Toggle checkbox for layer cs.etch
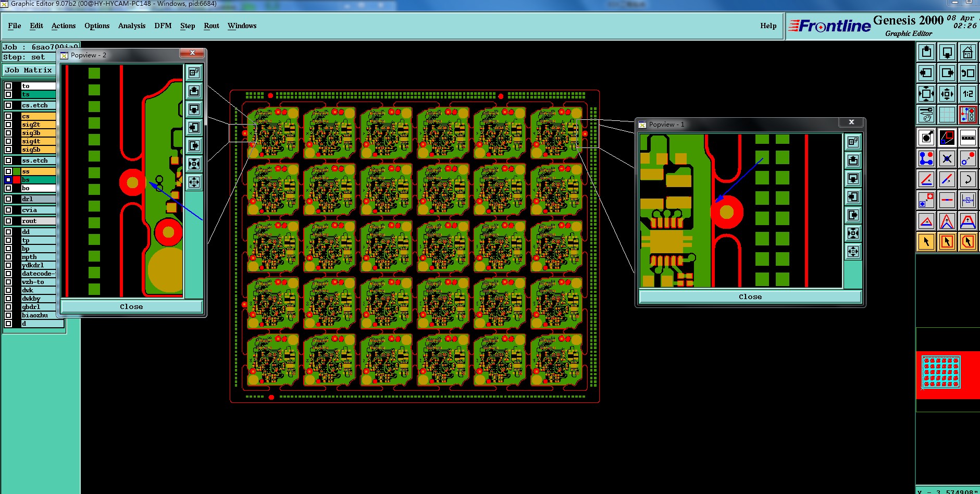The width and height of the screenshot is (980, 494). click(x=8, y=105)
